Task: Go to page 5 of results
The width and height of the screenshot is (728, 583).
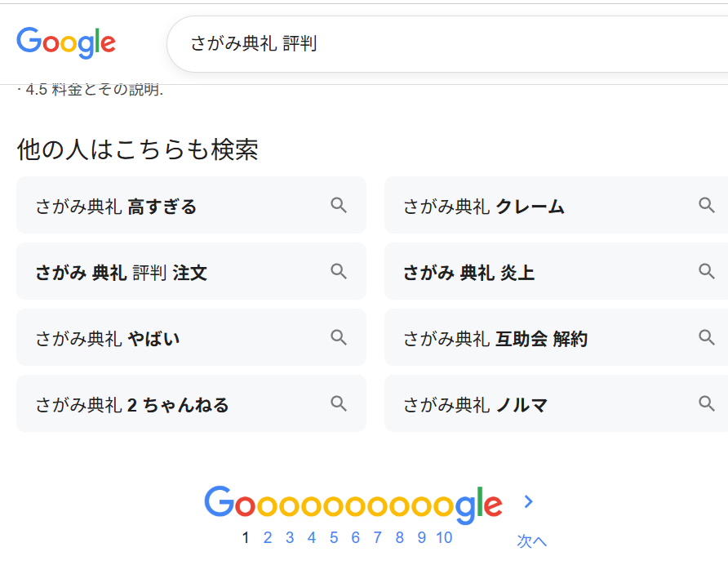Action: [x=333, y=538]
